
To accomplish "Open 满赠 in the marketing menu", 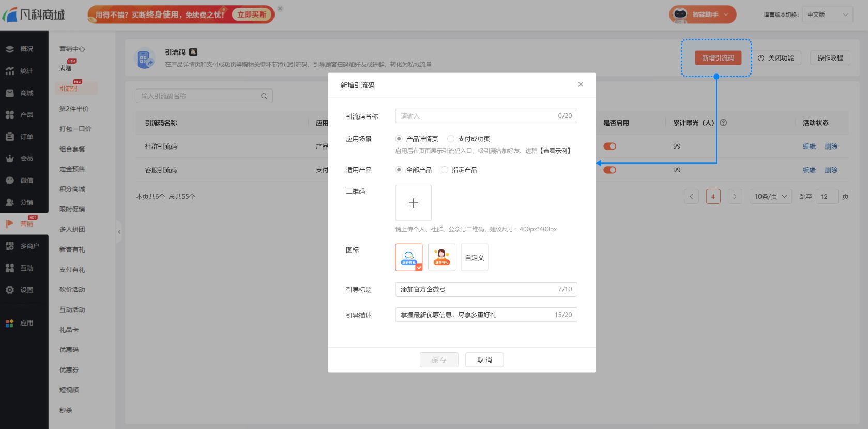I will (x=66, y=68).
